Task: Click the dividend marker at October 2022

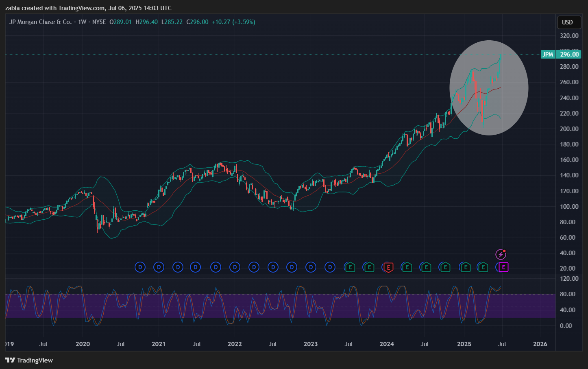Action: coord(292,267)
